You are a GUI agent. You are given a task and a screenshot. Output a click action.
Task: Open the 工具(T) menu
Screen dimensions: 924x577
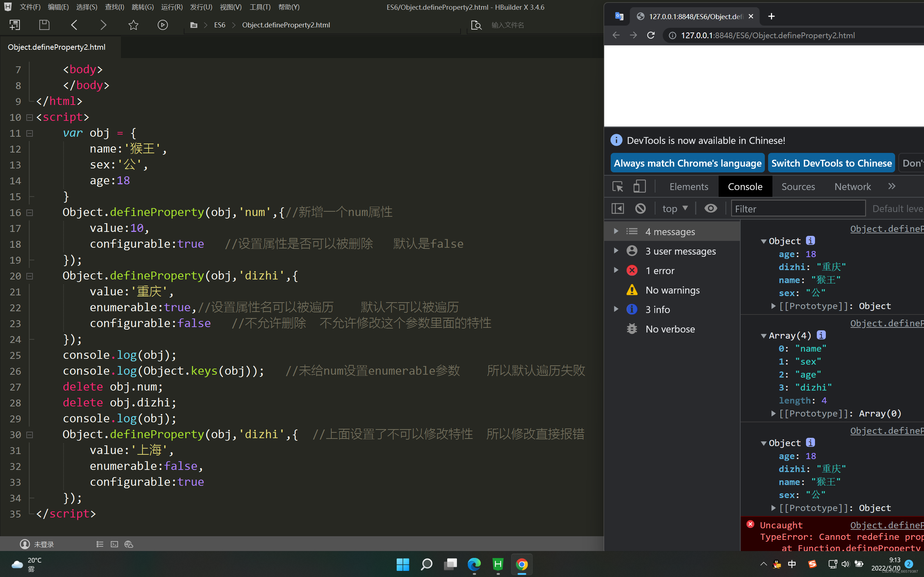click(x=260, y=7)
